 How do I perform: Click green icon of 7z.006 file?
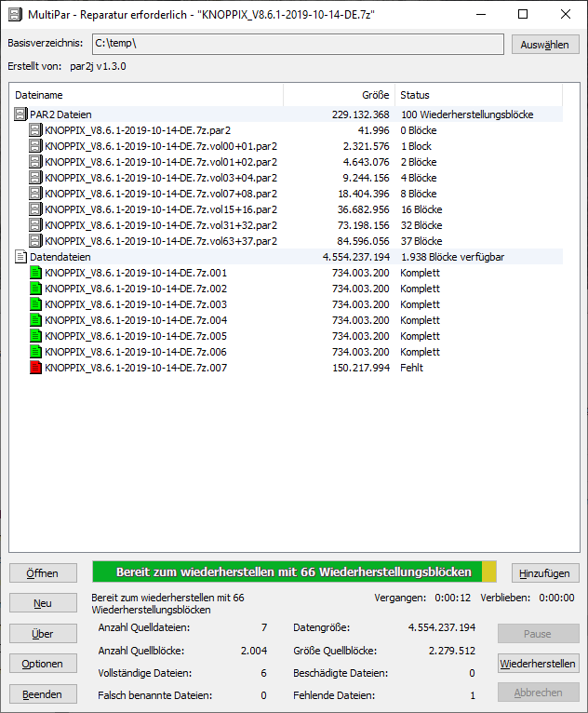[x=35, y=352]
